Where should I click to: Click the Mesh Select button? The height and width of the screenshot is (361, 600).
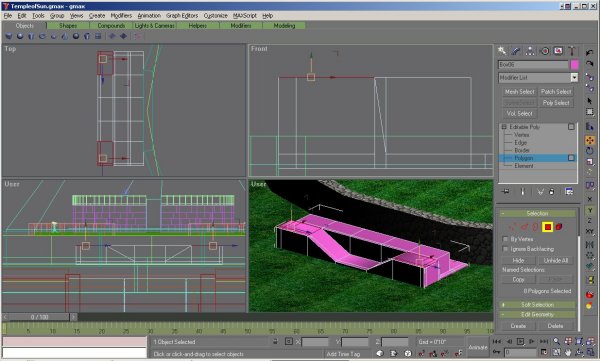click(519, 91)
